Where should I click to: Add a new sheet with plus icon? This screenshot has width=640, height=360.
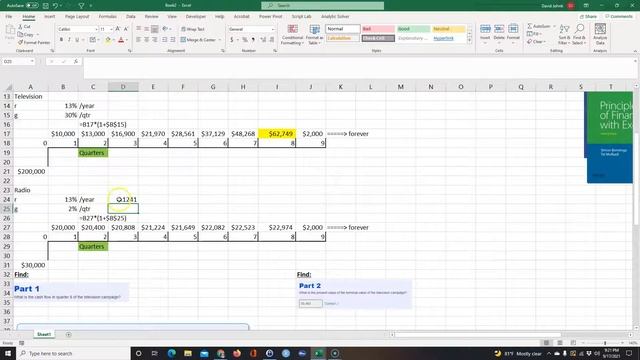tap(69, 334)
